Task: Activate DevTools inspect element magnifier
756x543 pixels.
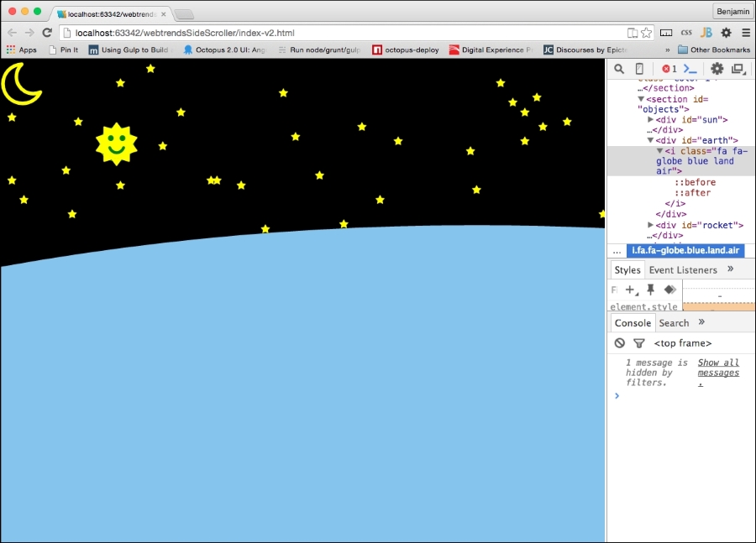Action: [x=619, y=69]
